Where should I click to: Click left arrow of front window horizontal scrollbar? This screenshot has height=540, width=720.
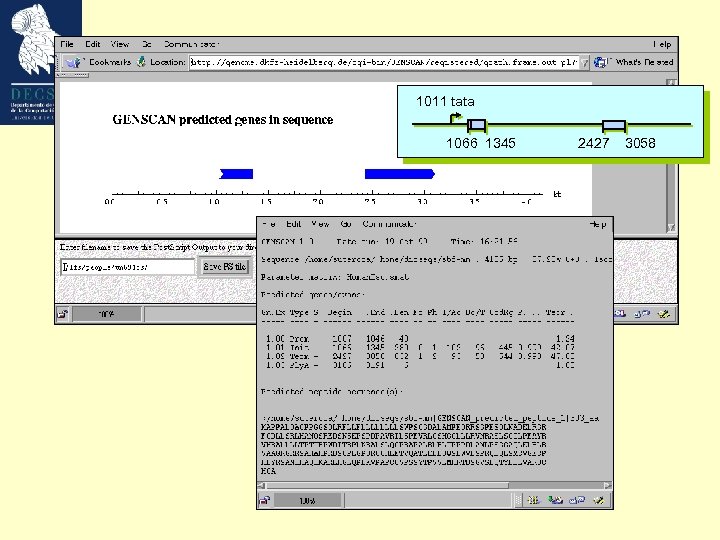tap(261, 485)
